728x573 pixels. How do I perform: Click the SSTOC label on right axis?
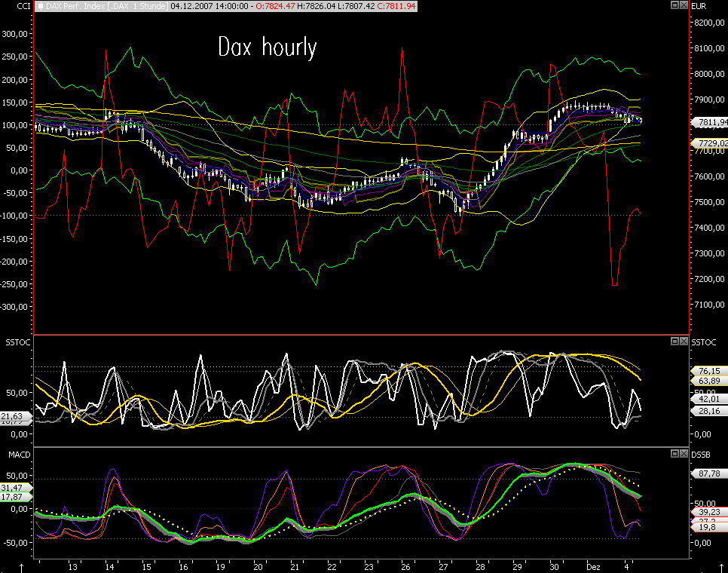(704, 342)
